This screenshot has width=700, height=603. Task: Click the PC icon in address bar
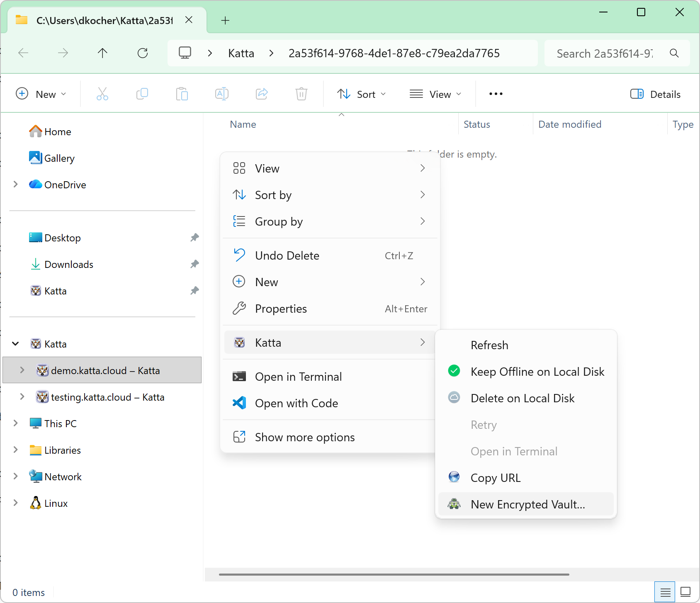[185, 53]
